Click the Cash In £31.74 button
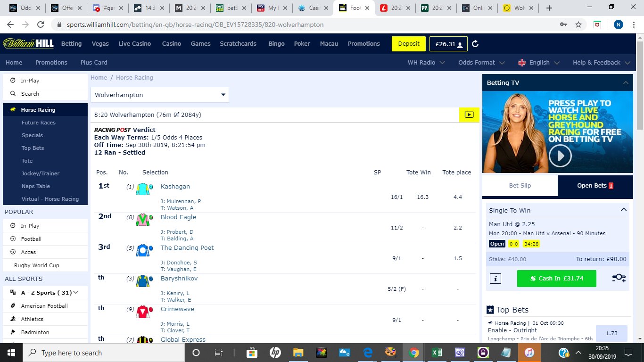 click(557, 279)
